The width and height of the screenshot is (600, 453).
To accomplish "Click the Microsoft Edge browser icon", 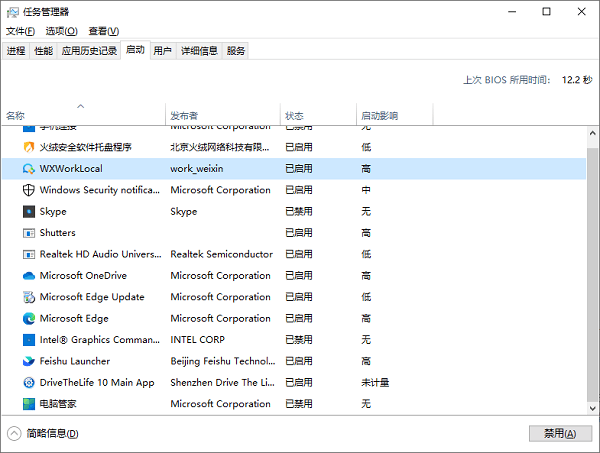I will (29, 319).
